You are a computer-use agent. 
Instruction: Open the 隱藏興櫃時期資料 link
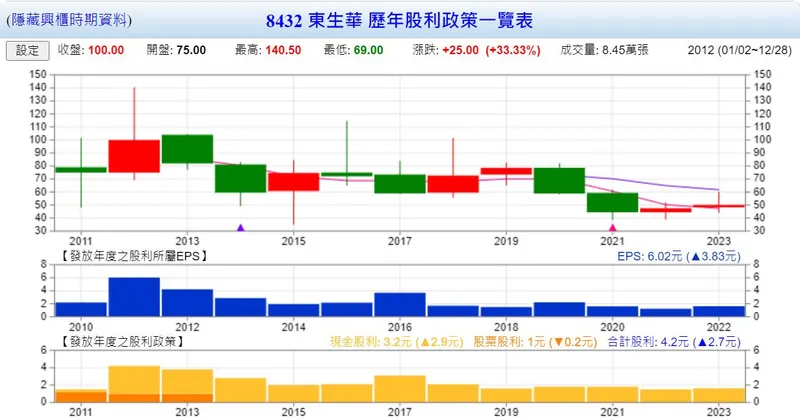coord(69,20)
